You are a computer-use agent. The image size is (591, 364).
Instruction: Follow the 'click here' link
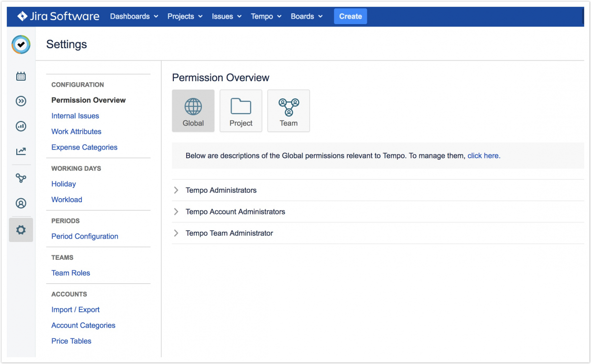pos(484,156)
